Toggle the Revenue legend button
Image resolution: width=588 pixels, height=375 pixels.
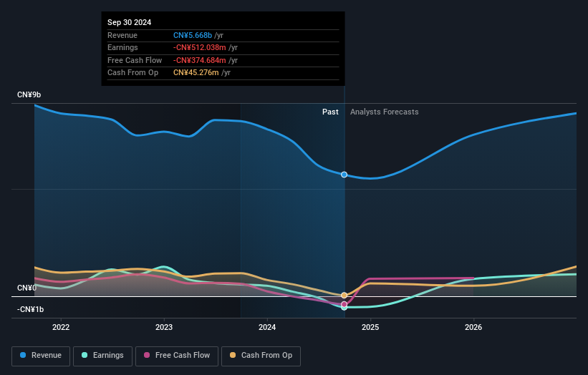[x=41, y=356]
